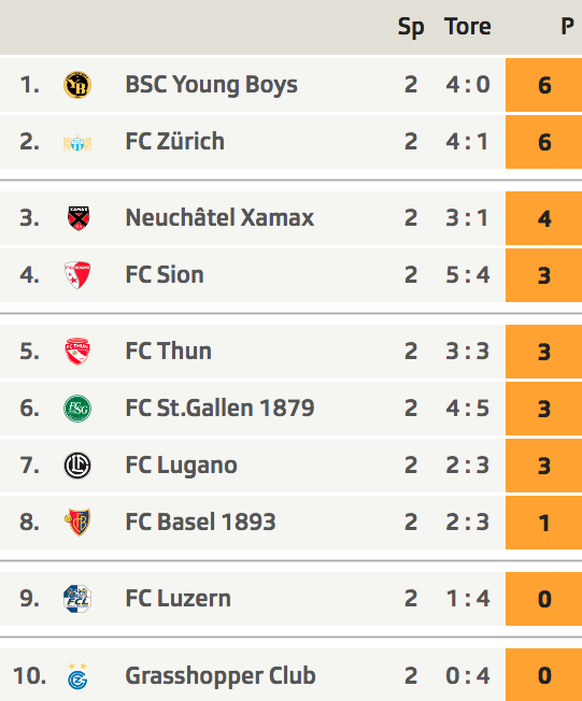Click the FC Zürich club crest

[x=77, y=143]
